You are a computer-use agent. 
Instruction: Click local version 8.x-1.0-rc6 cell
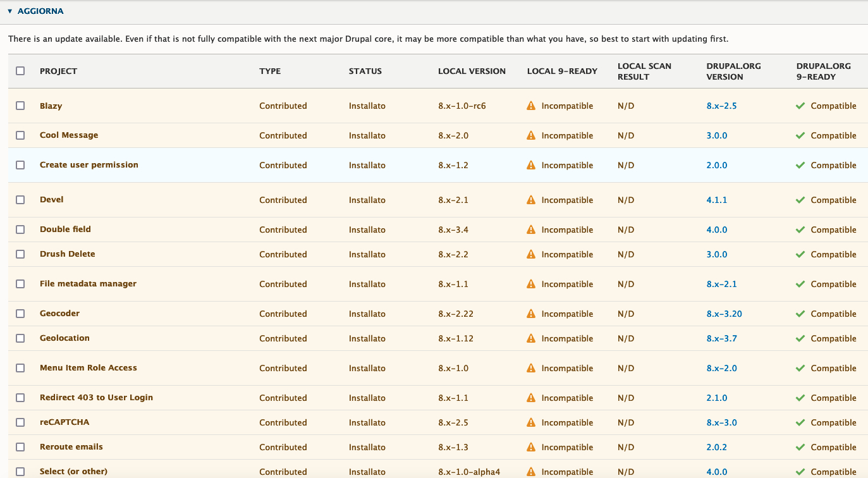coord(462,106)
